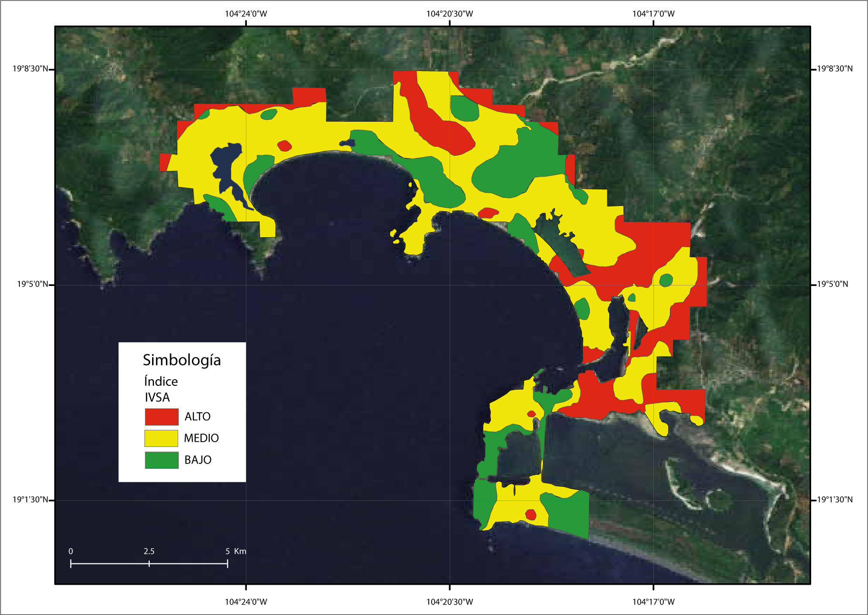Screen dimensions: 868x615
Task: Click the right 19°8'30"N latitude label
Action: tap(835, 69)
